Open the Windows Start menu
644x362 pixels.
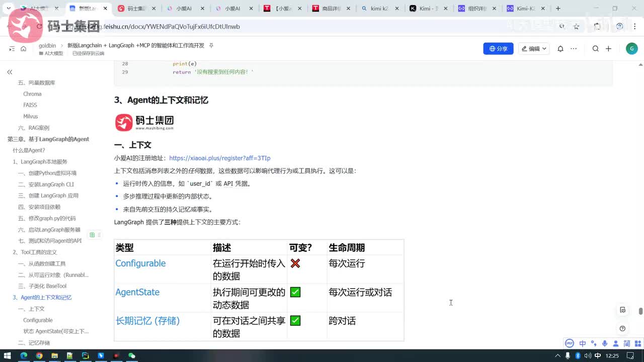pyautogui.click(x=8, y=356)
